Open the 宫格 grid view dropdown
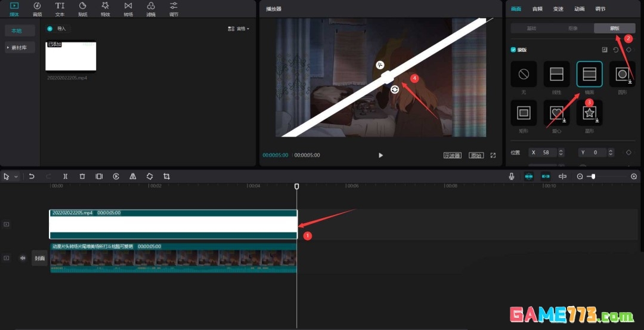The image size is (644, 330). [x=239, y=29]
